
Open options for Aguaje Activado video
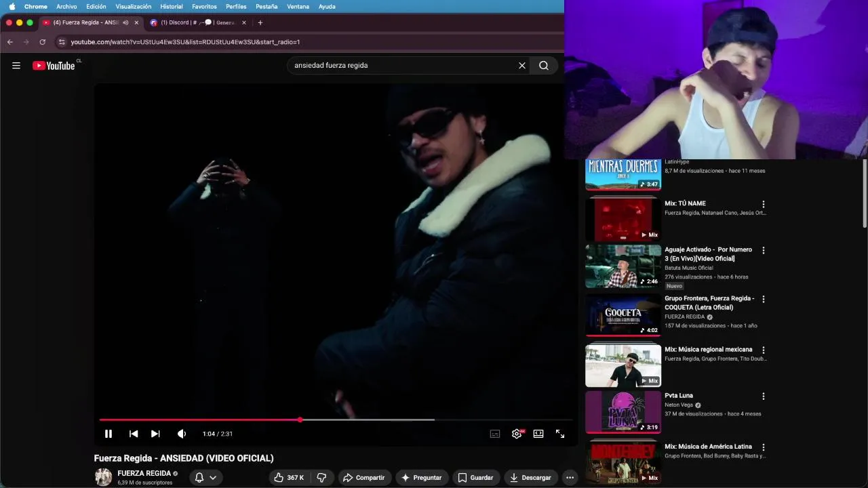coord(764,250)
